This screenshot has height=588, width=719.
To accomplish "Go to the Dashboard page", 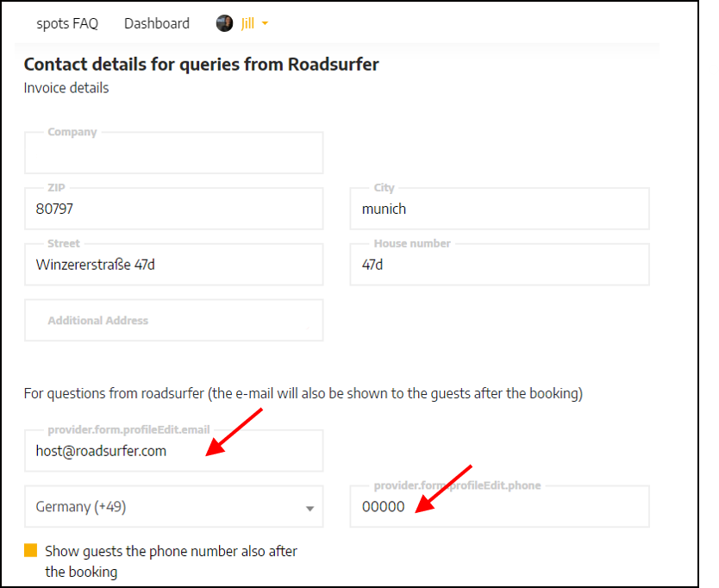I will (x=157, y=23).
